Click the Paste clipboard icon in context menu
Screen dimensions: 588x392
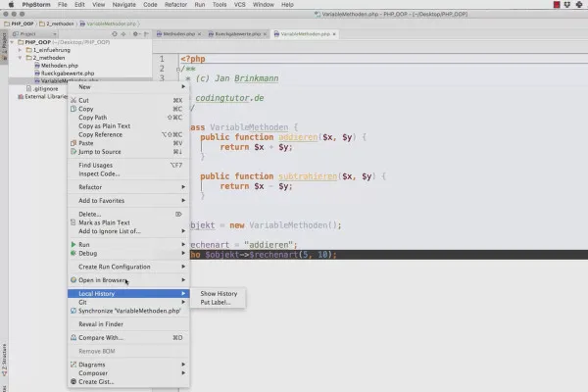[73, 143]
